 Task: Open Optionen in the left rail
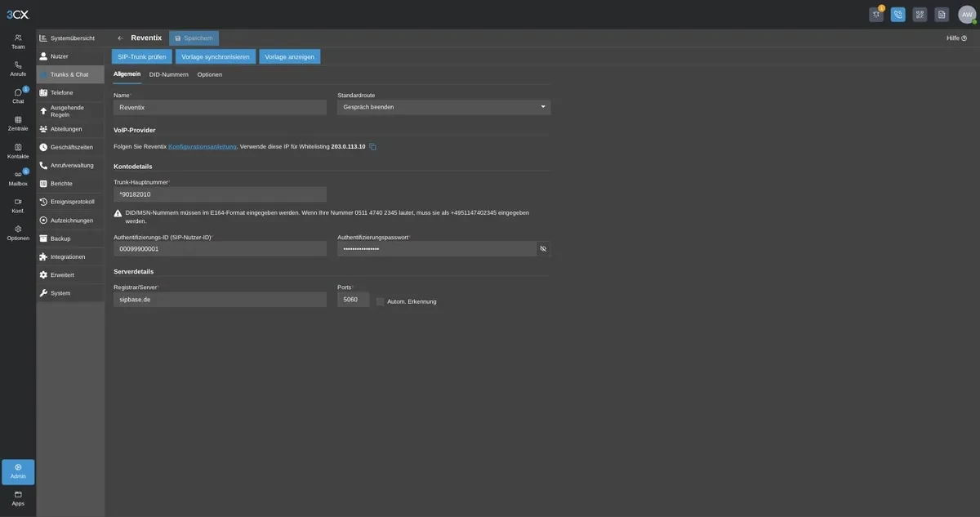tap(18, 233)
